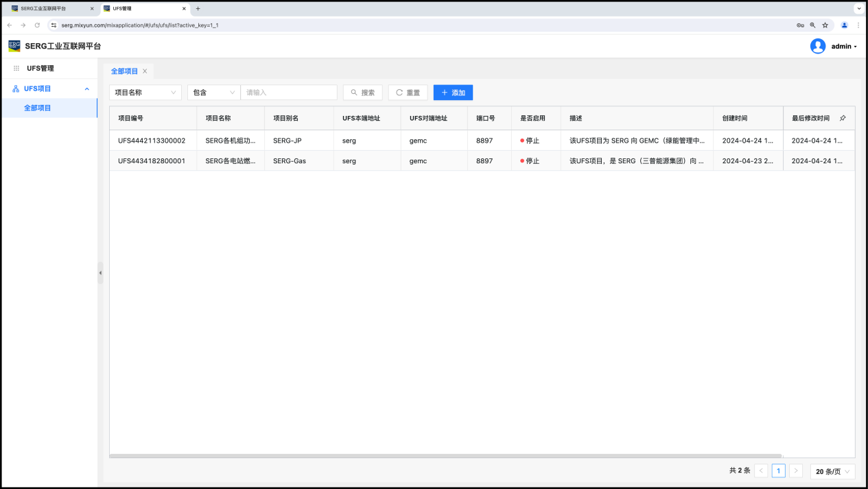Close the 全部项目 tab
868x489 pixels.
point(145,71)
